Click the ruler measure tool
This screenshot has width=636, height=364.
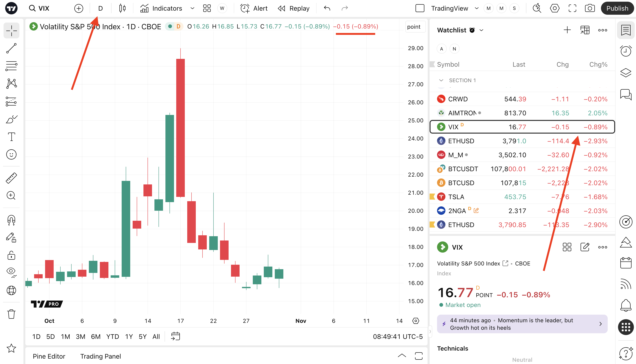click(11, 178)
